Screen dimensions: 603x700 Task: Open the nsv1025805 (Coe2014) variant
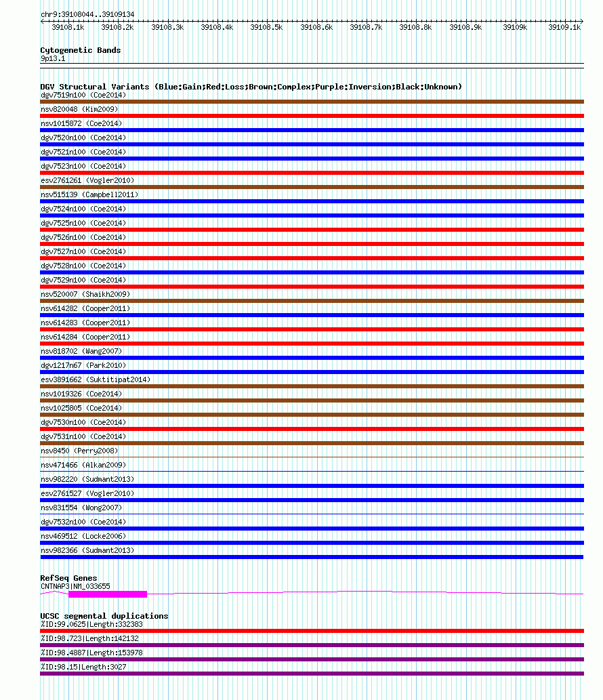[x=81, y=408]
